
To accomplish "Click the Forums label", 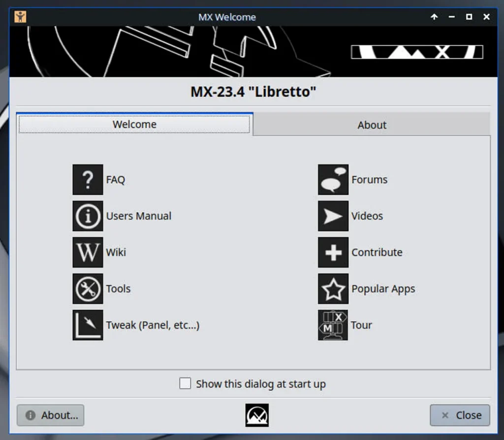I will click(369, 180).
